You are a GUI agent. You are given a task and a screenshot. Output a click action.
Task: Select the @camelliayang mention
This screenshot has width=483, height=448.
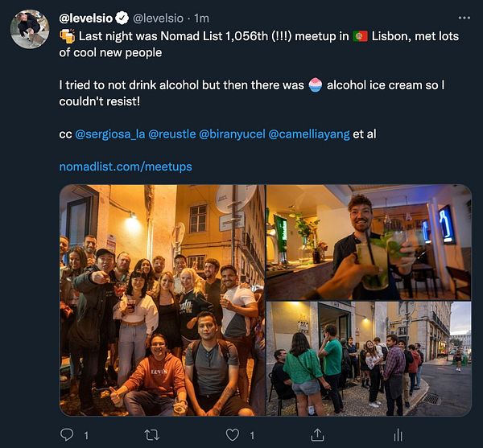click(308, 134)
